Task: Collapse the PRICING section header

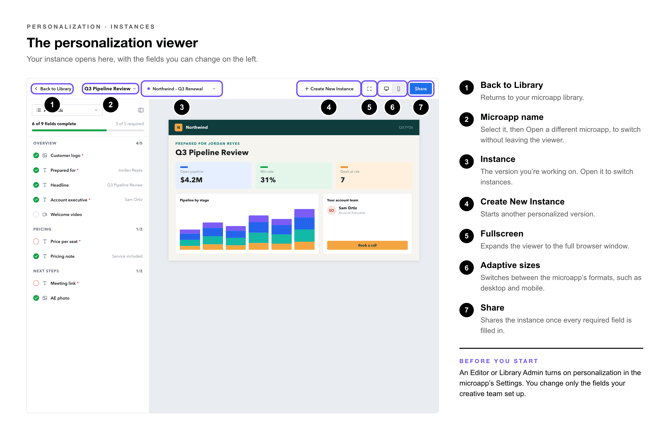Action: tap(88, 230)
